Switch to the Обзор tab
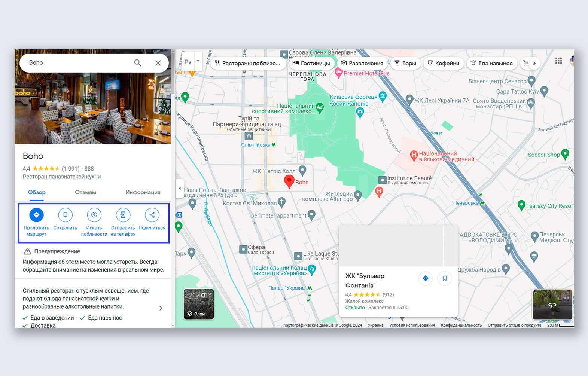This screenshot has height=376, width=588. (x=37, y=192)
